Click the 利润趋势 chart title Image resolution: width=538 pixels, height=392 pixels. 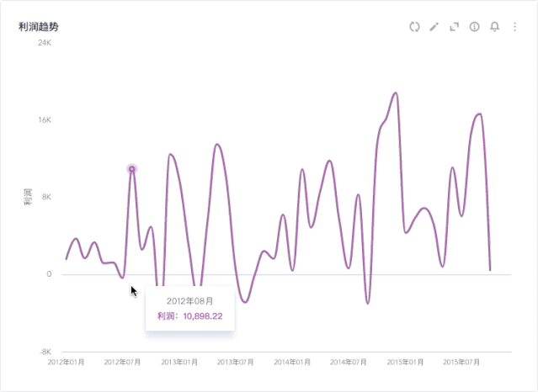pos(39,27)
